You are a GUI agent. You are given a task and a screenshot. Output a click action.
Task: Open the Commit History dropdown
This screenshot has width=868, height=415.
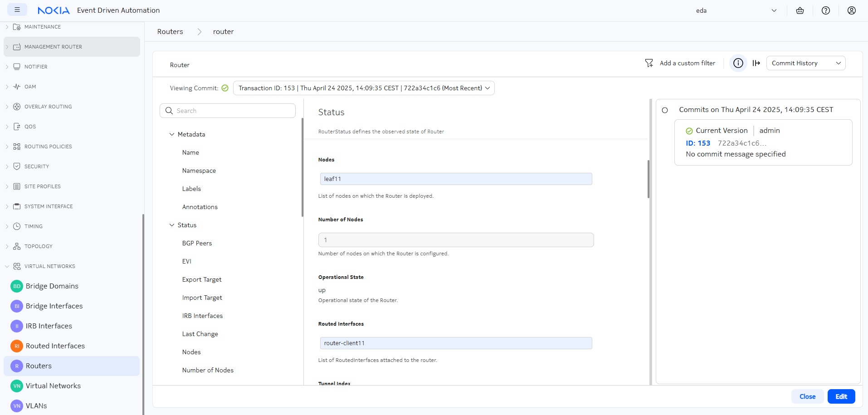[x=805, y=63]
